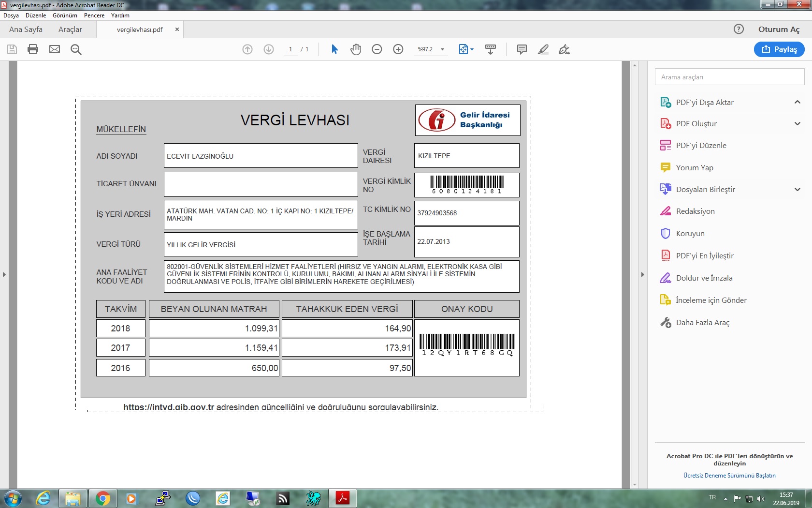The width and height of the screenshot is (812, 508).
Task: Collapse the right tools pane
Action: [x=642, y=275]
